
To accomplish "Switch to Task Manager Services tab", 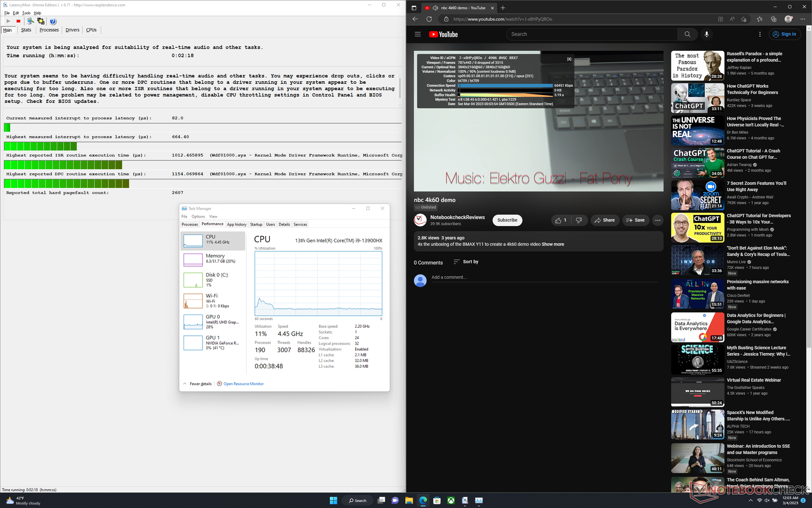I will 300,224.
